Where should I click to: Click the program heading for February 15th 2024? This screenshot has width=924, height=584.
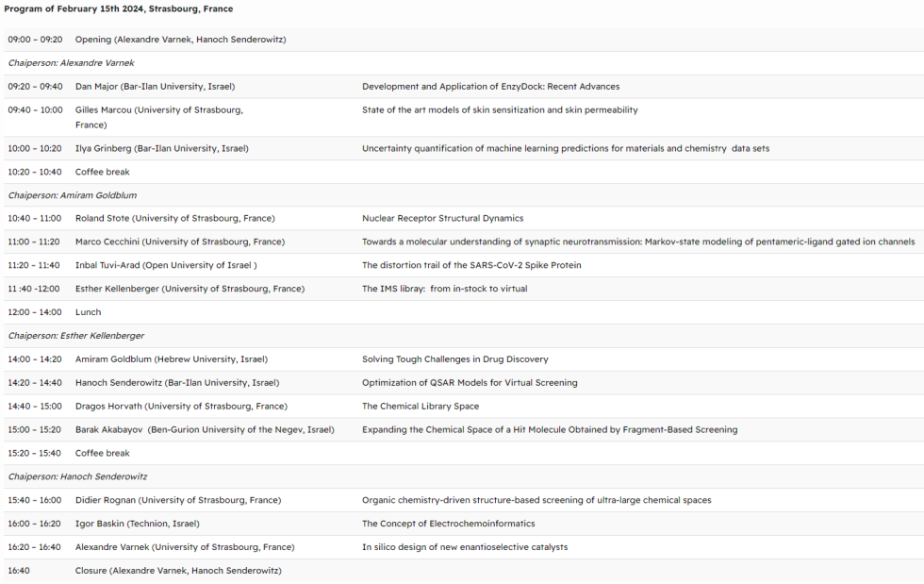point(119,9)
